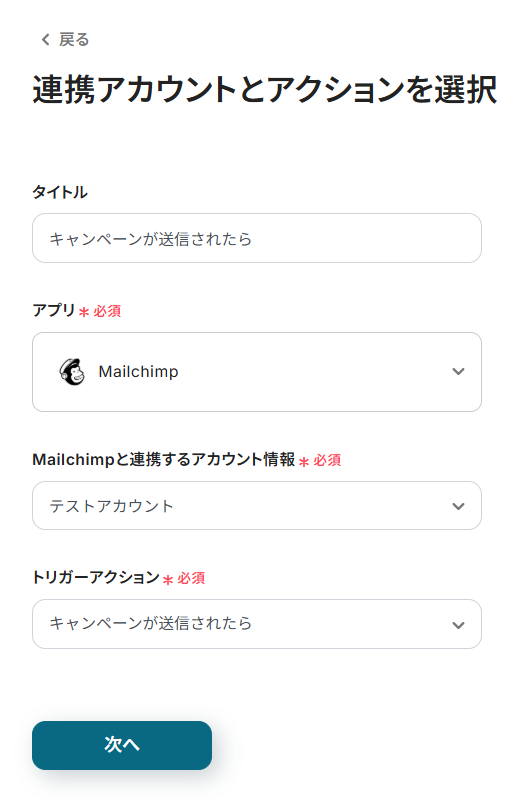
Task: Click the 次へ button
Action: click(x=122, y=745)
